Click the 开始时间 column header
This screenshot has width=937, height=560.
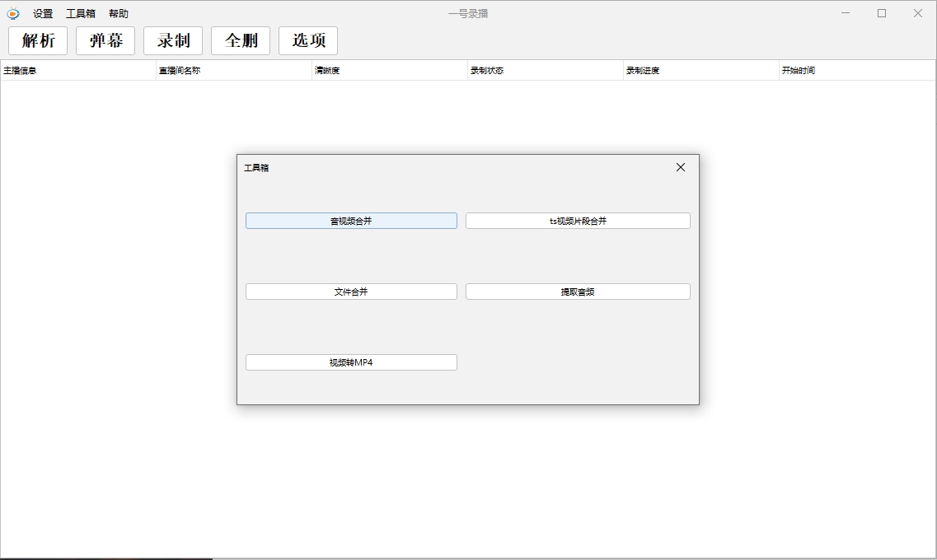coord(858,71)
